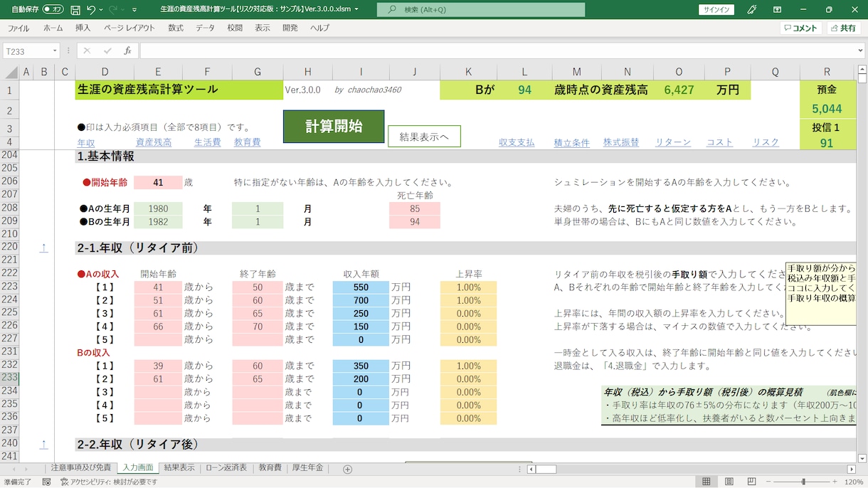Click the Save floppy disk icon
This screenshot has height=488, width=868.
point(75,9)
